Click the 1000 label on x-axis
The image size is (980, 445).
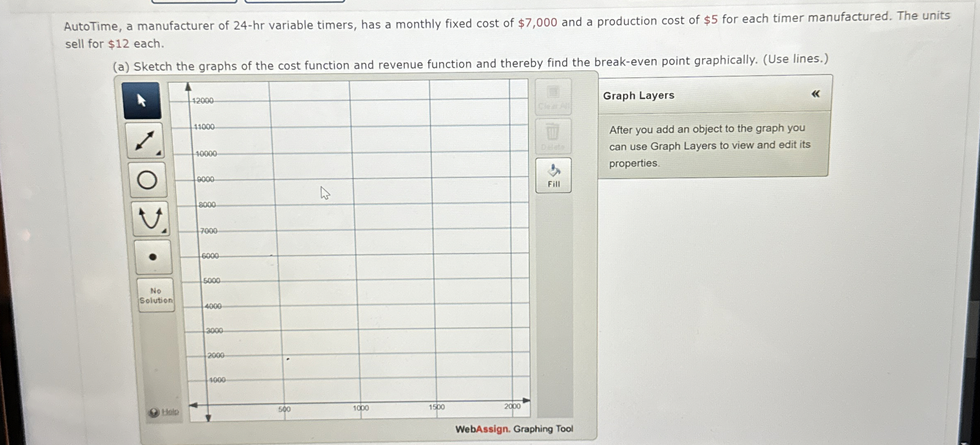[x=361, y=408]
